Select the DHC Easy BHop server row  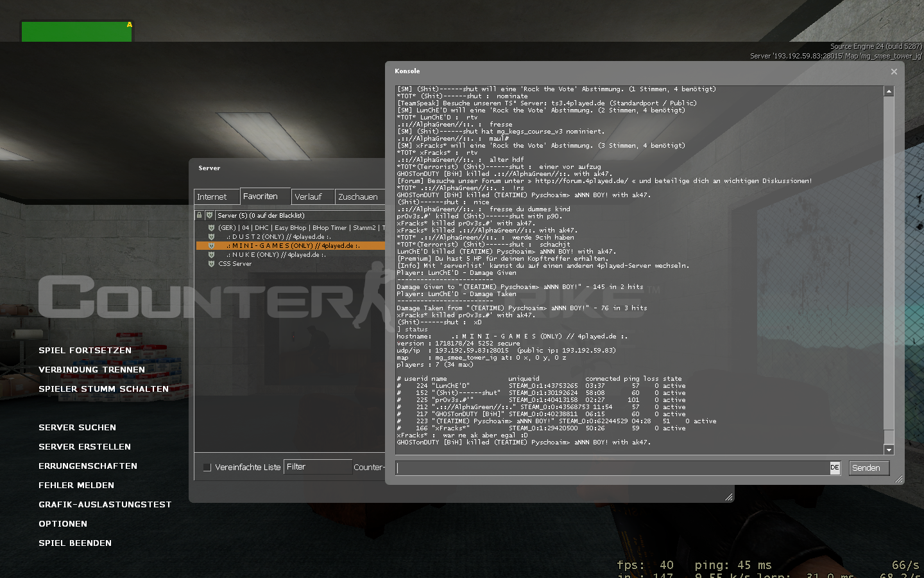[291, 227]
